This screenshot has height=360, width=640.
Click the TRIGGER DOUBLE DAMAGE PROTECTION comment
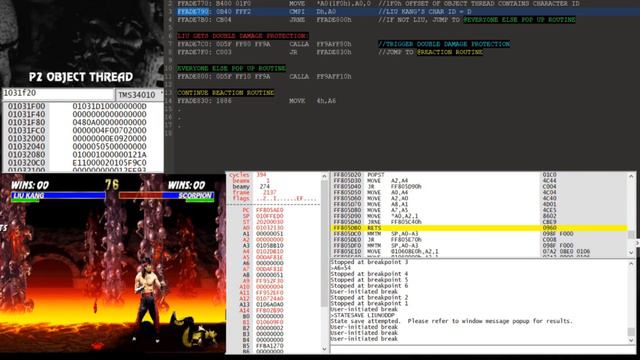pos(444,44)
